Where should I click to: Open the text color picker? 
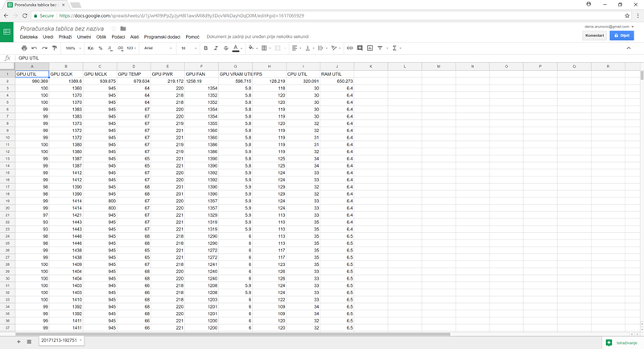click(x=237, y=48)
